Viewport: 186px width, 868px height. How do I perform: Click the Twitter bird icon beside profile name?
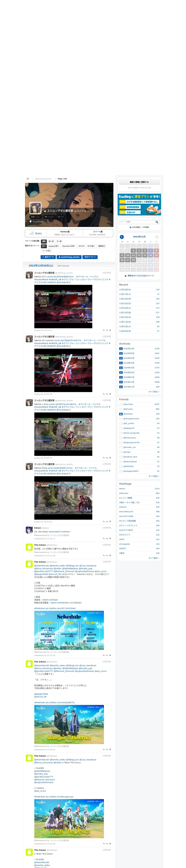point(45,211)
